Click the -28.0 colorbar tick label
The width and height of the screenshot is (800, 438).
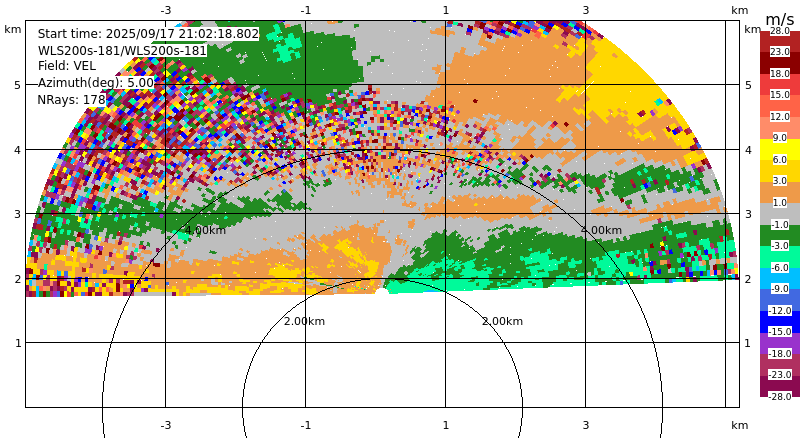point(780,396)
